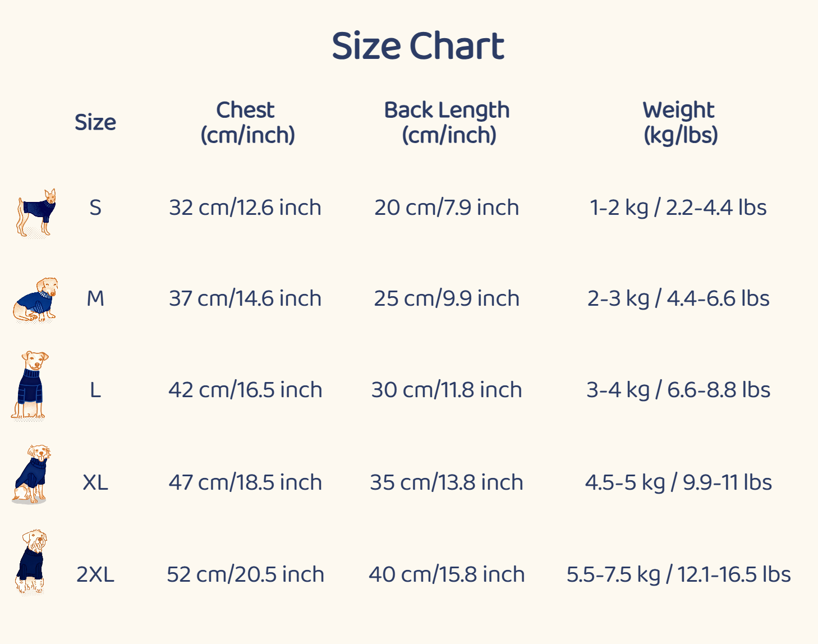Select the terrier dog icon for 2XL

click(x=31, y=561)
